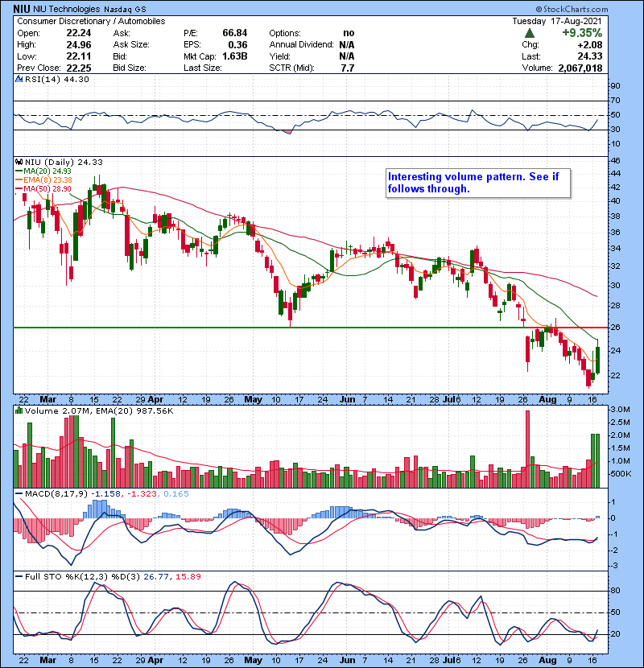This screenshot has height=668, width=644.
Task: Click the EPS value 0.36
Action: click(x=237, y=45)
